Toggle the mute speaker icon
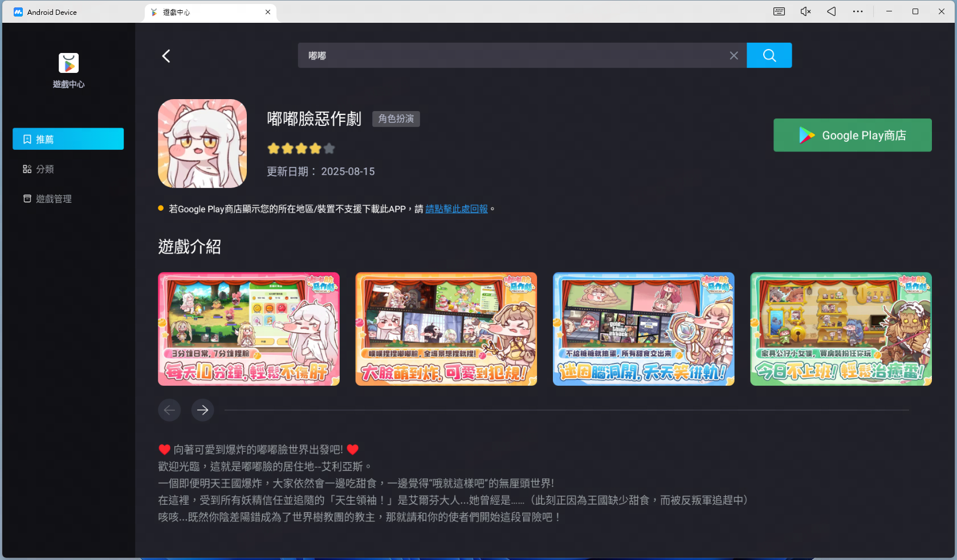957x560 pixels. 805,11
